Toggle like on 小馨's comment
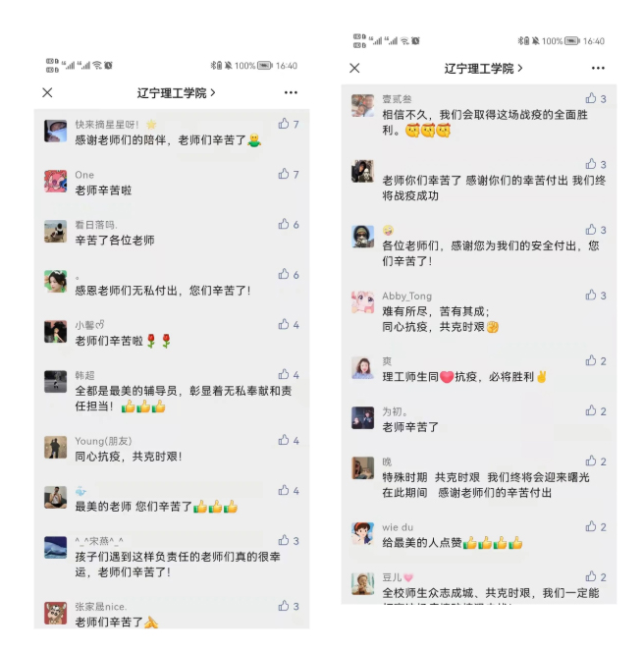644x650 pixels. tap(284, 324)
